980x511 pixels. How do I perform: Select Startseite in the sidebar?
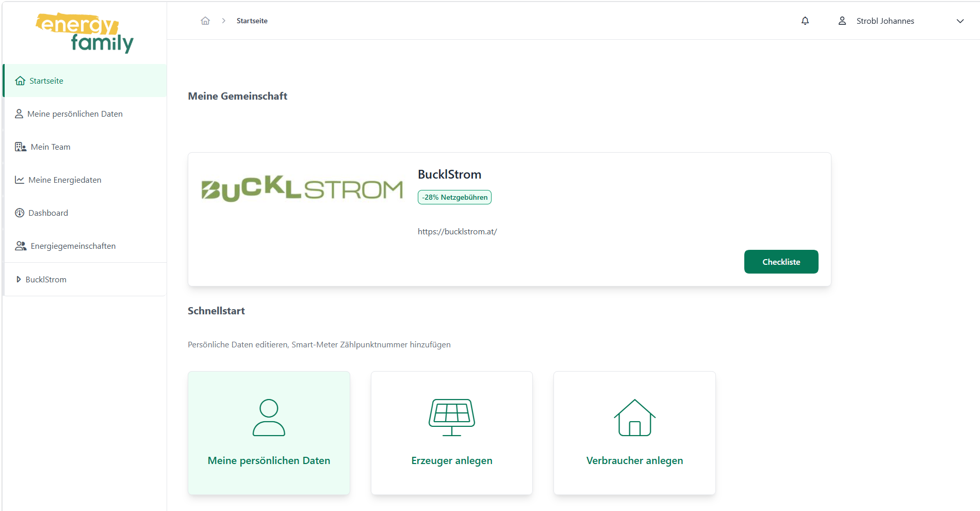(x=85, y=81)
